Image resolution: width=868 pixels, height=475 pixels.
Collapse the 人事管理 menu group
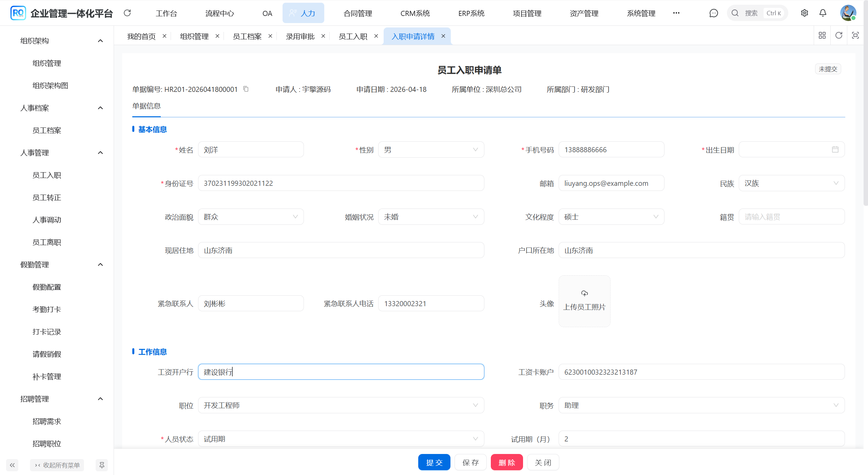pos(100,153)
